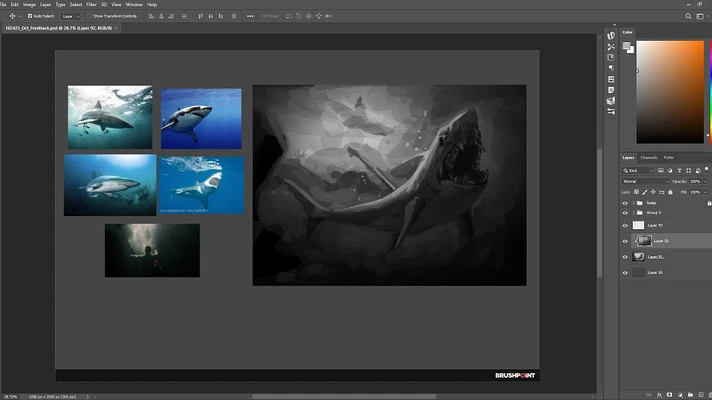Screen dimensions: 712x400
Task: Hide the Group 5 folder eye icon
Action: coord(625,212)
